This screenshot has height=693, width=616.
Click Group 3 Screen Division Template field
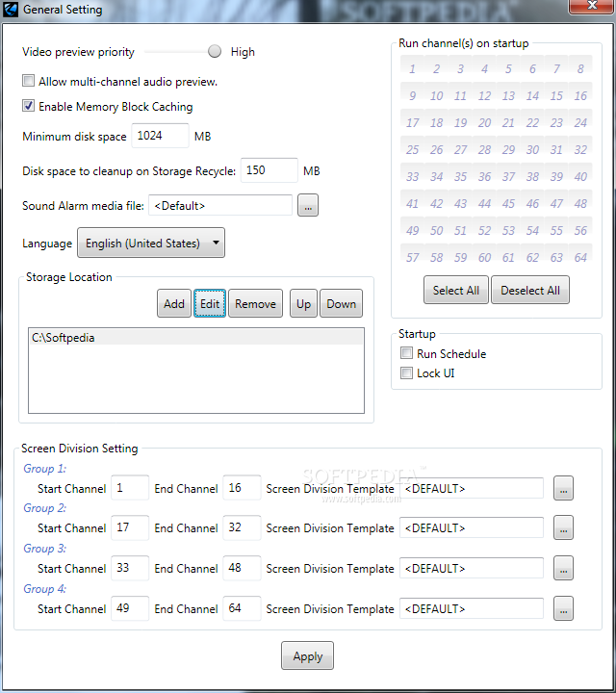(x=472, y=568)
